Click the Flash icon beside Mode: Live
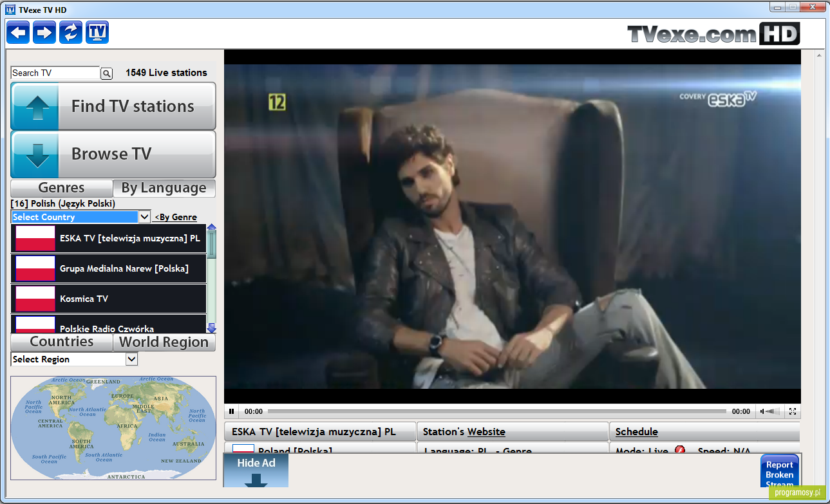This screenshot has width=830, height=504. [x=679, y=450]
